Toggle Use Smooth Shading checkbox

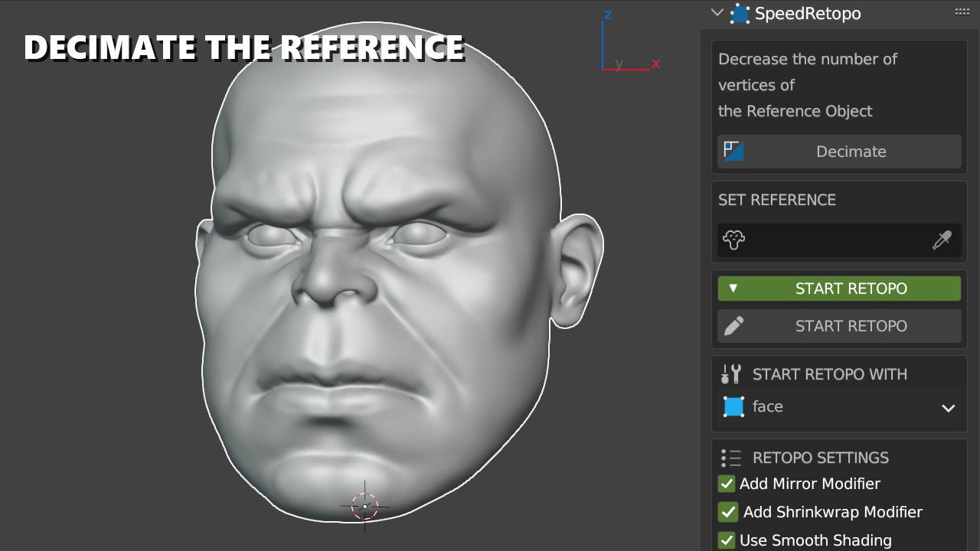(727, 540)
